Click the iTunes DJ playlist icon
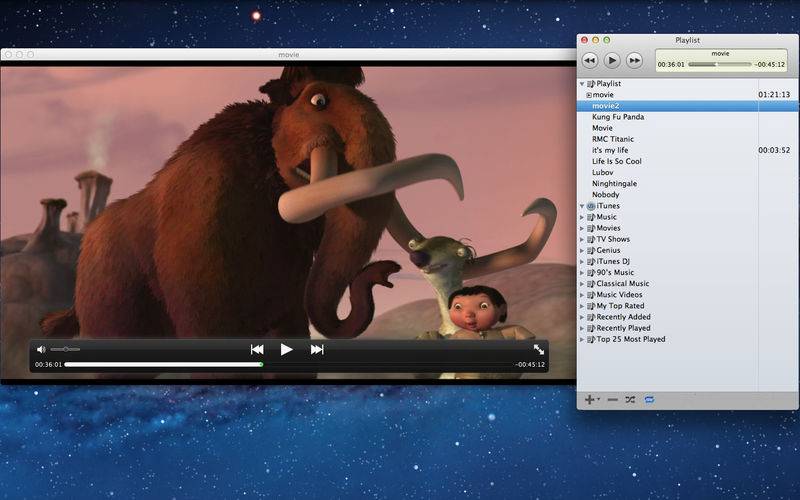 pyautogui.click(x=591, y=262)
